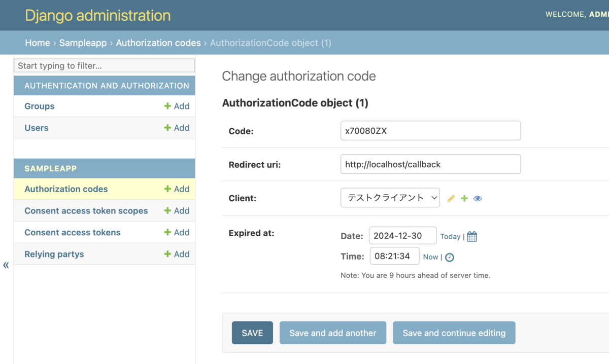Open the Client dropdown
Image resolution: width=609 pixels, height=364 pixels.
[390, 198]
